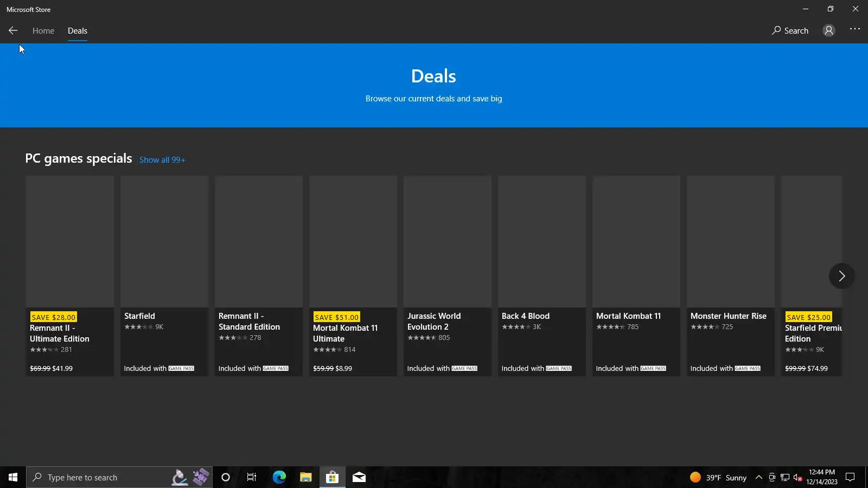Open the three-dot See more menu
This screenshot has height=488, width=868.
(855, 29)
